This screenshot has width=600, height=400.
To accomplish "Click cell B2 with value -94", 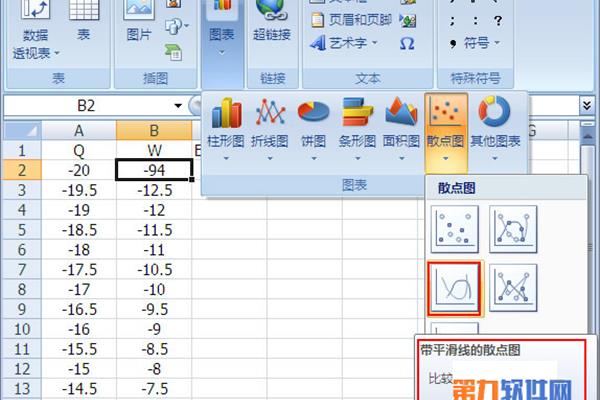I will click(154, 170).
